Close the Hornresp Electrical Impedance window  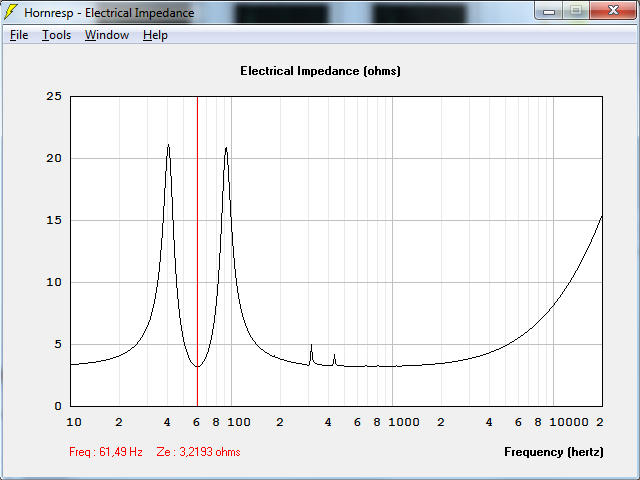[613, 11]
